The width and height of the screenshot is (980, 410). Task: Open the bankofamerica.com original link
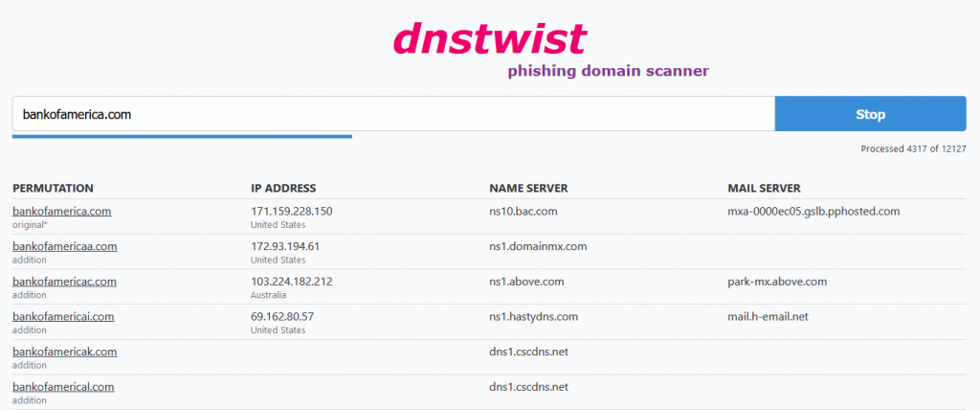pyautogui.click(x=62, y=211)
